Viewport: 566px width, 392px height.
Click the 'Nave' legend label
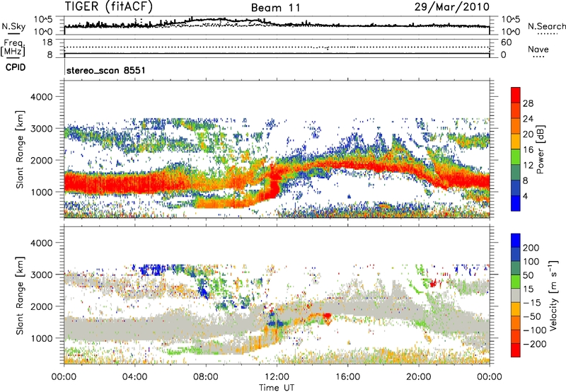click(538, 50)
